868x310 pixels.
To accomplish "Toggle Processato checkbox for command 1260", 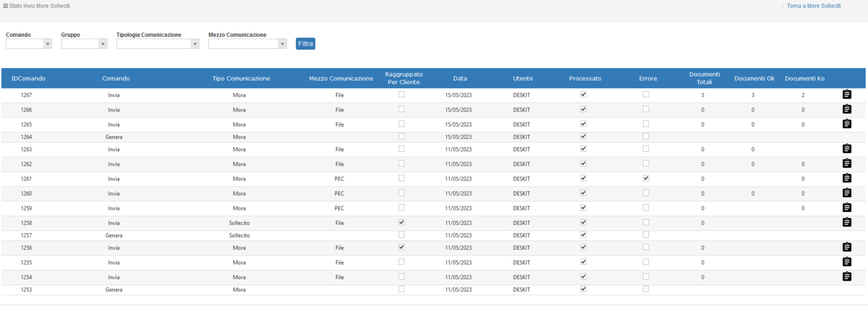I will tap(583, 193).
